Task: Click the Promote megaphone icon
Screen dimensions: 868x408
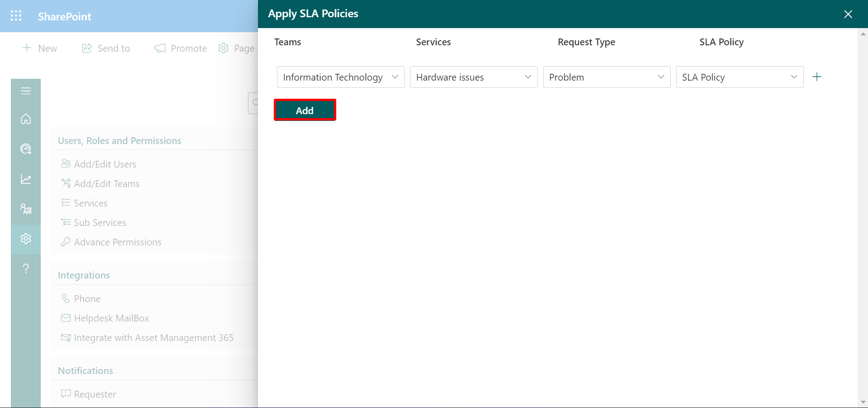Action: (x=160, y=48)
